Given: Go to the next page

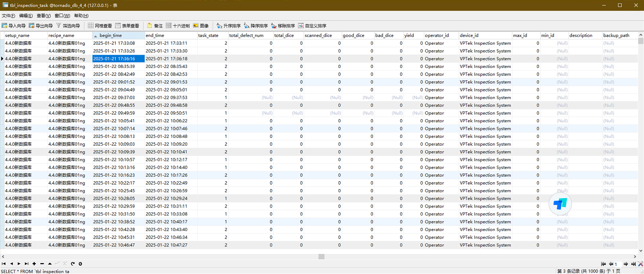Looking at the screenshot, I should [x=626, y=264].
